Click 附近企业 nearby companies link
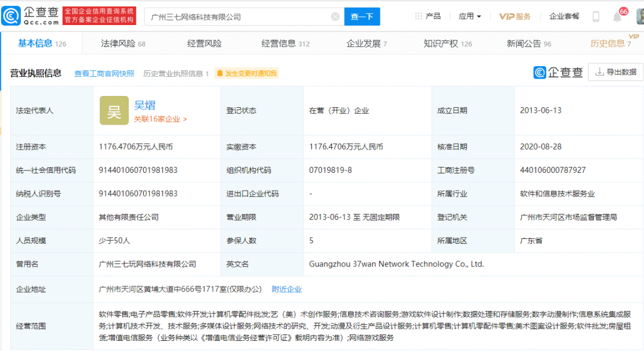This screenshot has height=351, width=644. [287, 289]
